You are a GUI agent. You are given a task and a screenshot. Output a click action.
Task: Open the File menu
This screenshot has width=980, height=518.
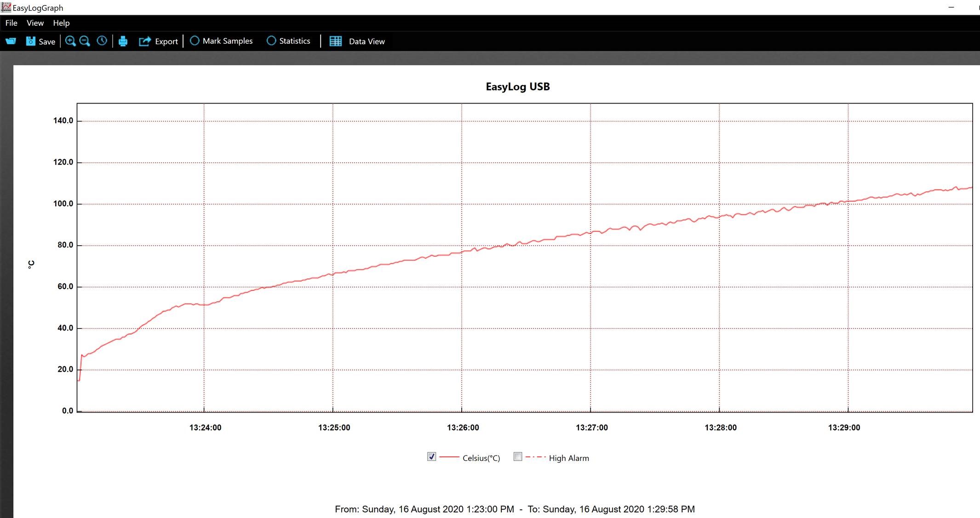point(11,23)
